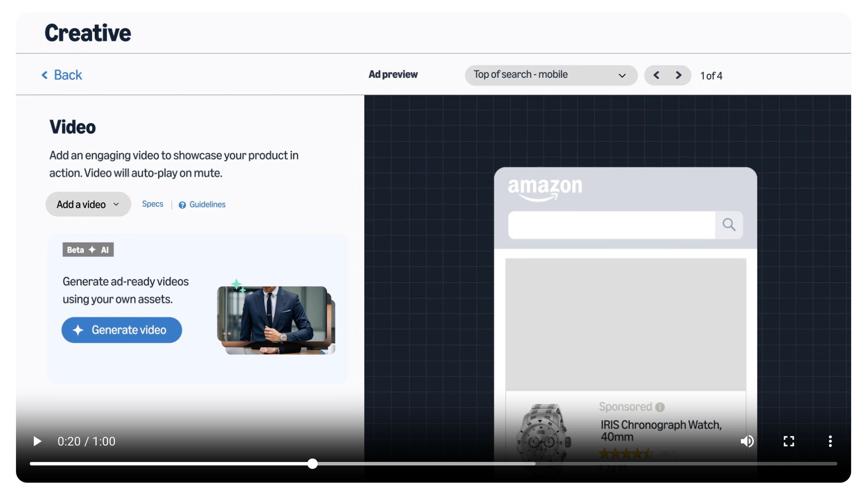Click the Beta AI badge
Viewport: 868px width, 493px height.
point(88,250)
